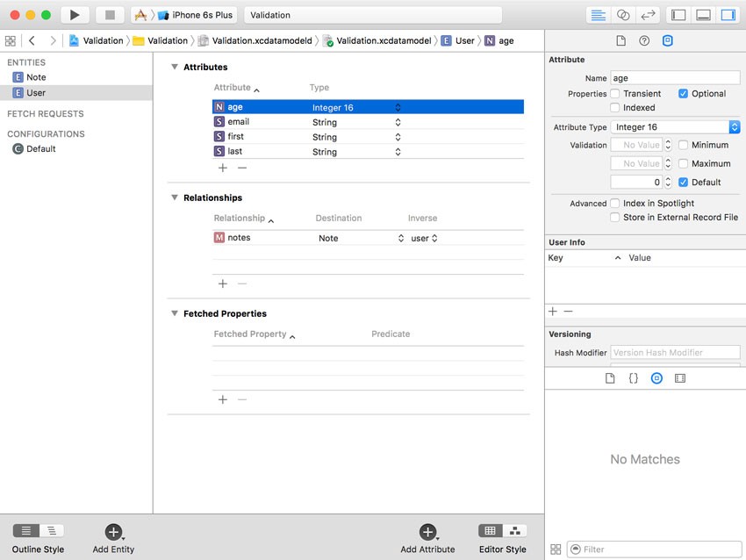Enable Store in External Record File
Viewport: 746px width, 560px height.
tap(614, 218)
